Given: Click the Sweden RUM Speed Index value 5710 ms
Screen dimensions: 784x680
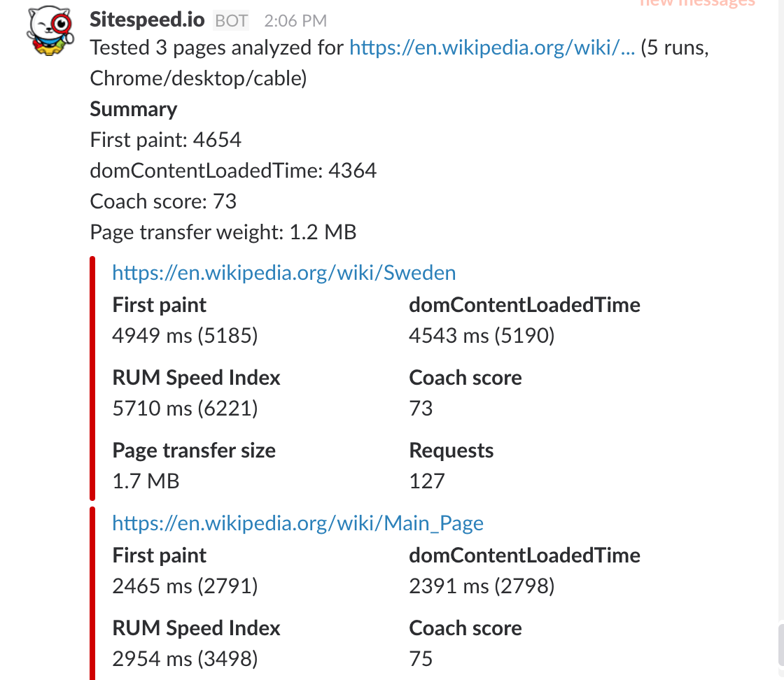Looking at the screenshot, I should tap(185, 408).
